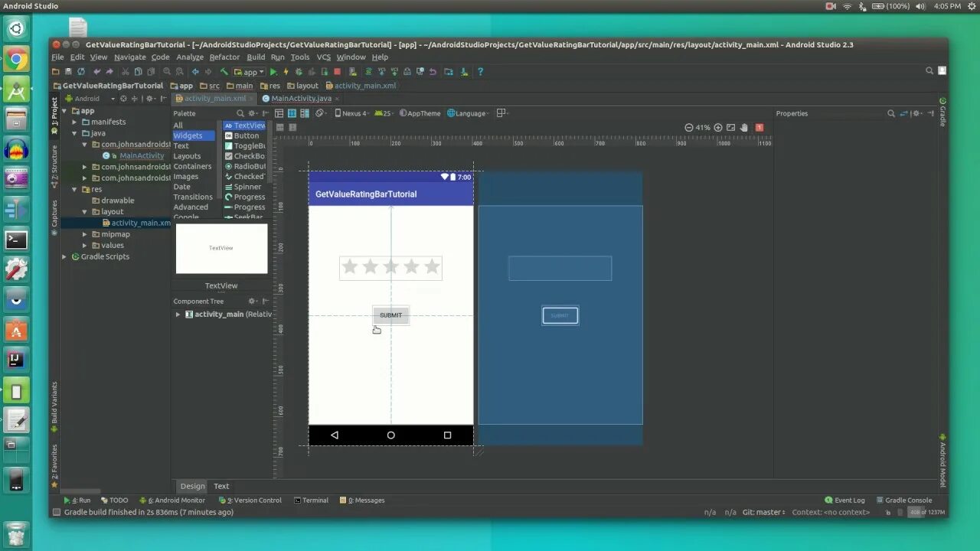This screenshot has width=980, height=551.
Task: Open the Build menu
Action: point(256,57)
